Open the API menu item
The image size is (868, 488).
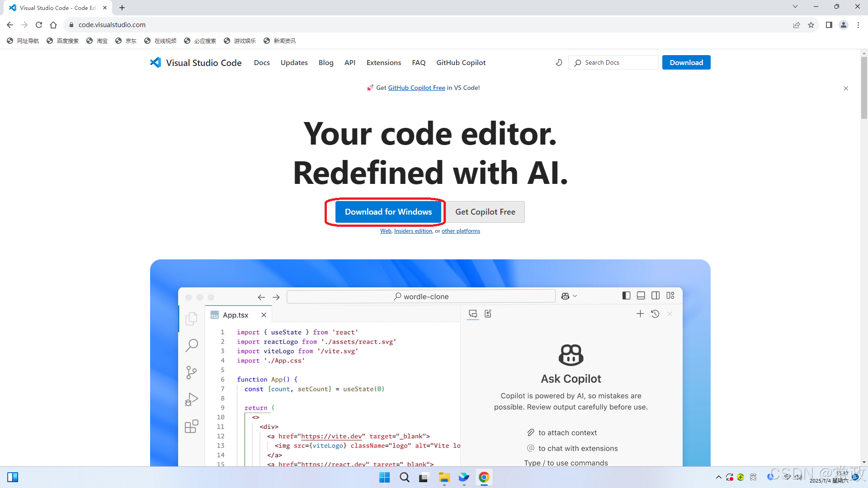(350, 62)
